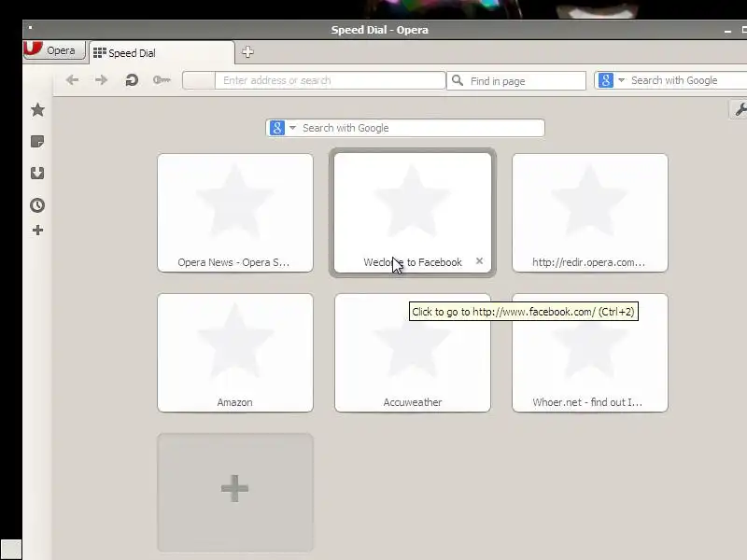This screenshot has width=747, height=560.
Task: Remove Facebook speed dial with X
Action: point(479,261)
